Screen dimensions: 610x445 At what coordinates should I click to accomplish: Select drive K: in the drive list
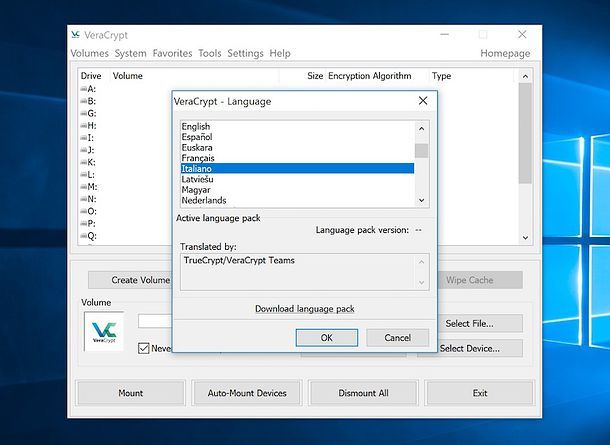tap(88, 162)
